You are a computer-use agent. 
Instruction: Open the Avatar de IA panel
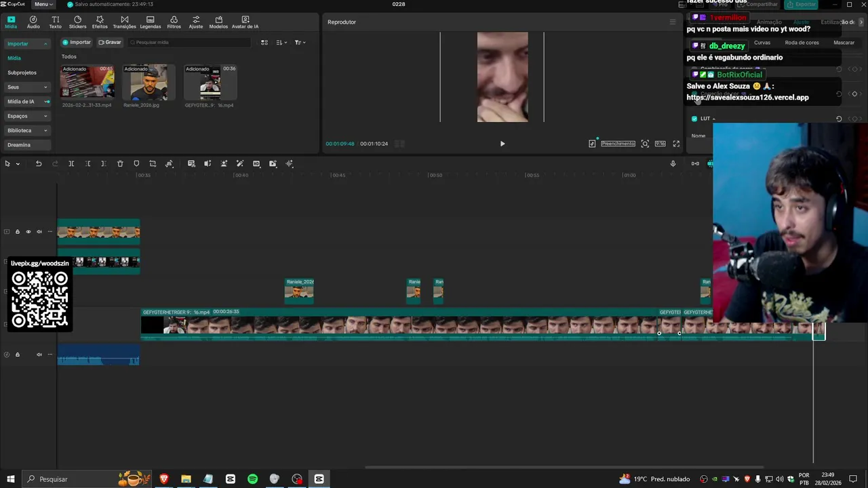(245, 22)
